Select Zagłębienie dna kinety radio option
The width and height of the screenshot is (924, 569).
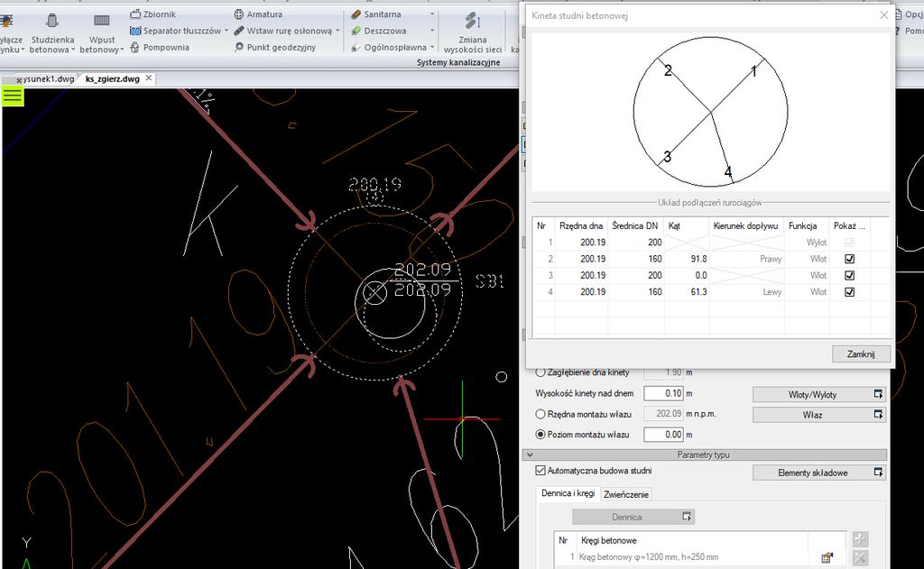[x=540, y=372]
